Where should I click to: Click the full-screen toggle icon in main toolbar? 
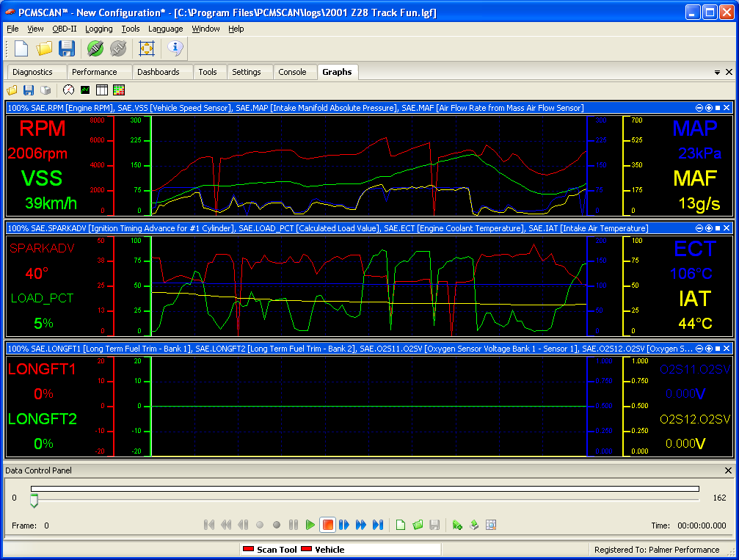[x=147, y=48]
